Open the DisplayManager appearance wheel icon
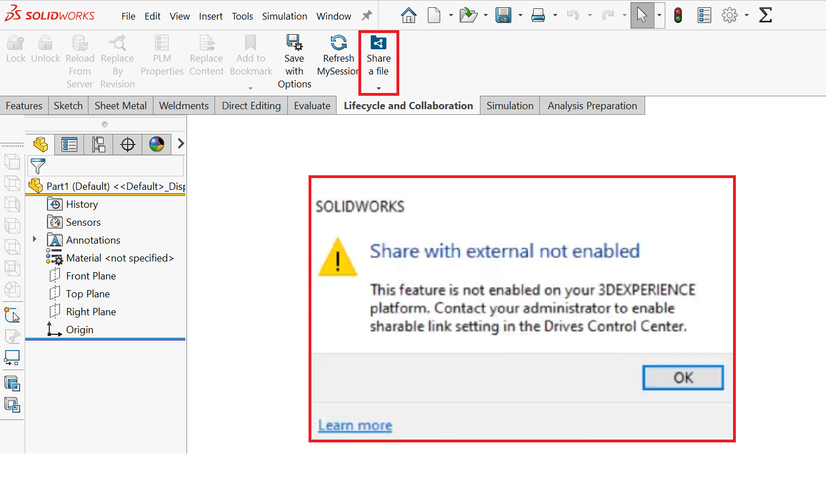Image resolution: width=826 pixels, height=504 pixels. (156, 144)
